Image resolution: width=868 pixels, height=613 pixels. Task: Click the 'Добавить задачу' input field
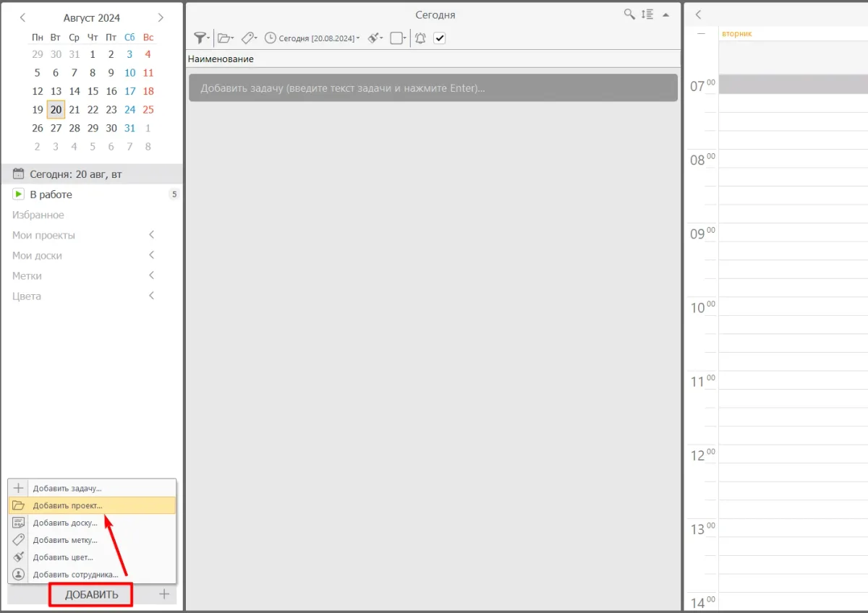click(433, 88)
